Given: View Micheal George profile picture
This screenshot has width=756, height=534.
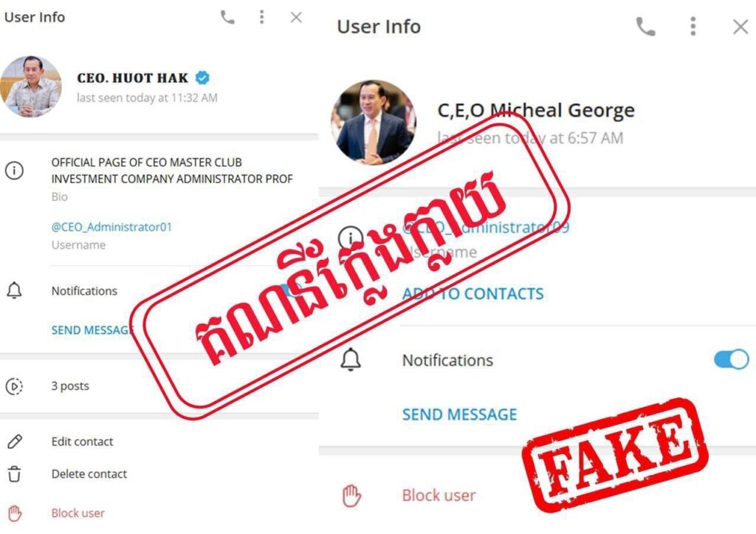Looking at the screenshot, I should (374, 123).
